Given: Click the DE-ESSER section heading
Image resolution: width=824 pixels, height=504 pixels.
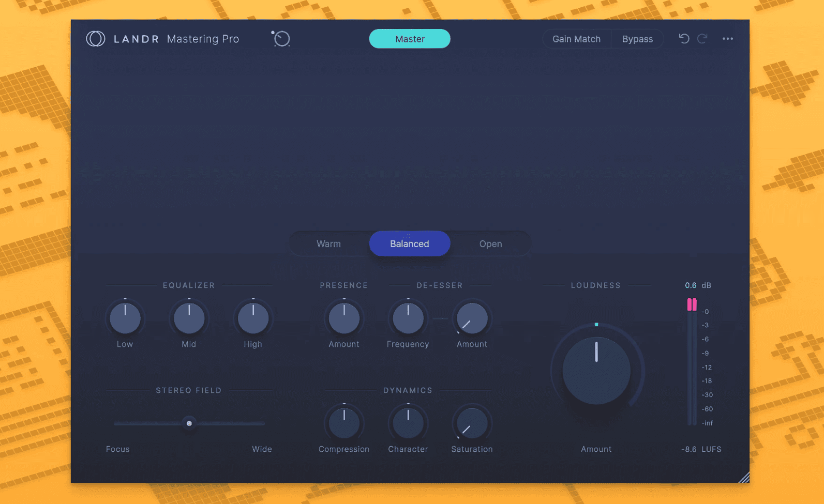Looking at the screenshot, I should [x=440, y=285].
